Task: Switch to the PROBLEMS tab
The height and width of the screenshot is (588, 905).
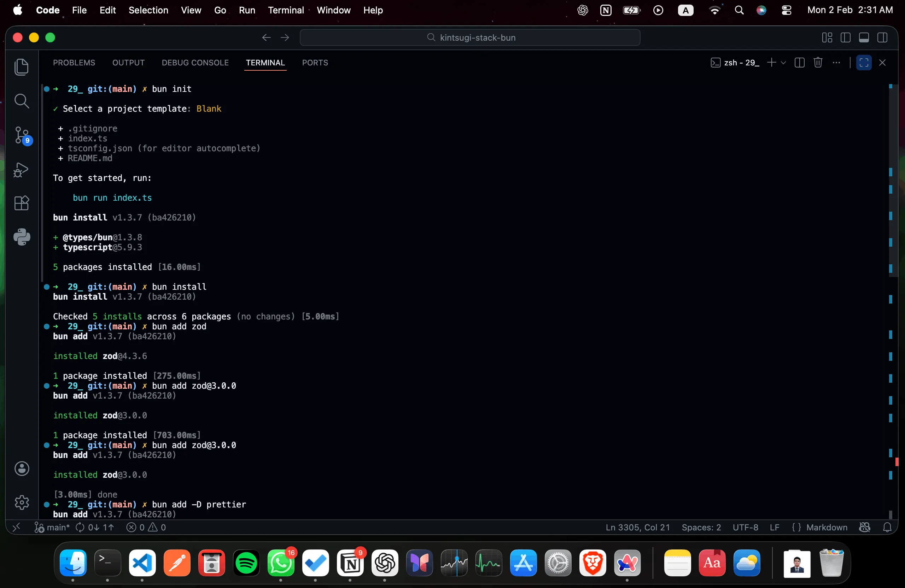Action: coord(74,63)
